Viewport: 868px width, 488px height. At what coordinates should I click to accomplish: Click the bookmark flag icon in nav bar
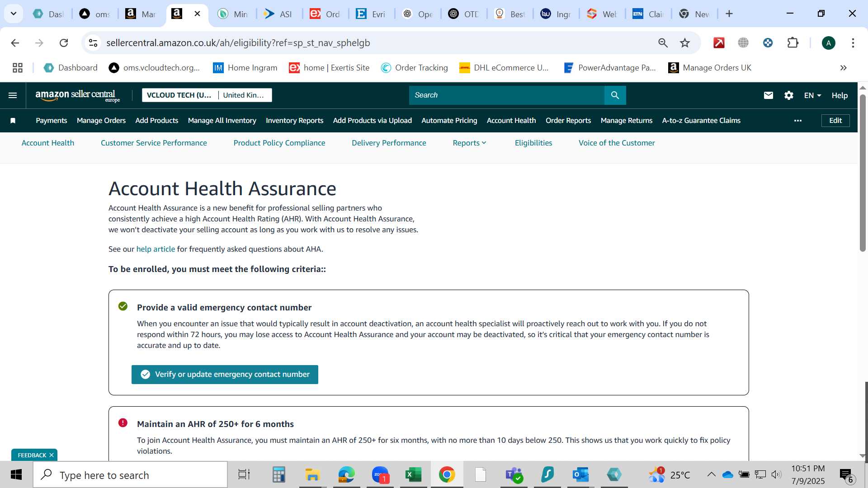[13, 121]
